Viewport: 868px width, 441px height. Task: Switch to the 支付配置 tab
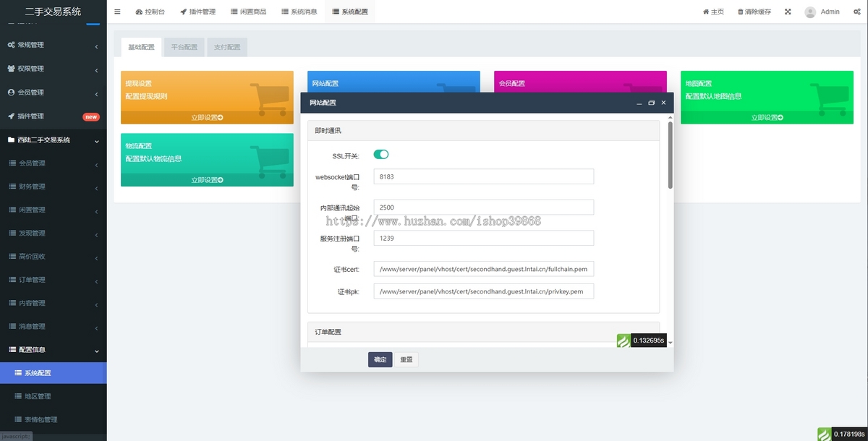click(227, 47)
